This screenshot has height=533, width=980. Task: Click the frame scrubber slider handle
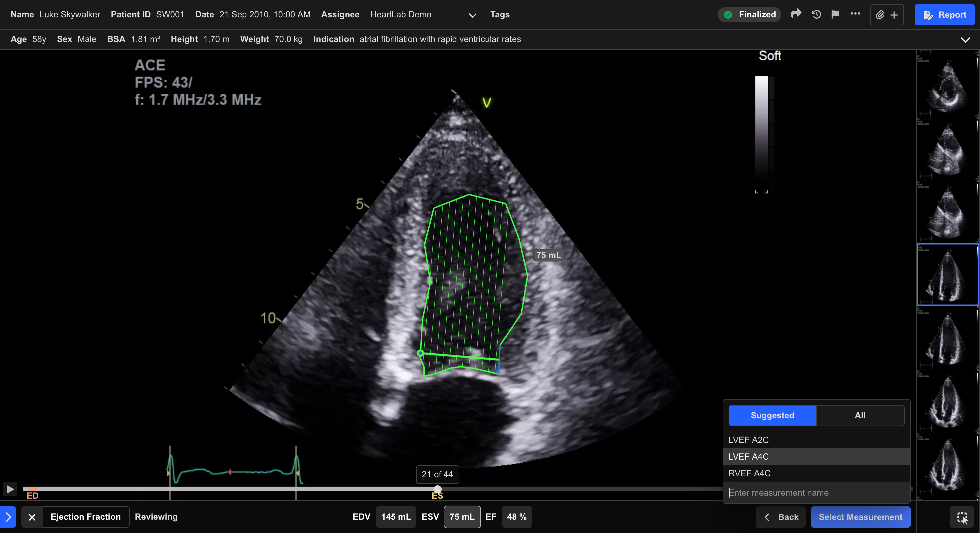coord(437,489)
